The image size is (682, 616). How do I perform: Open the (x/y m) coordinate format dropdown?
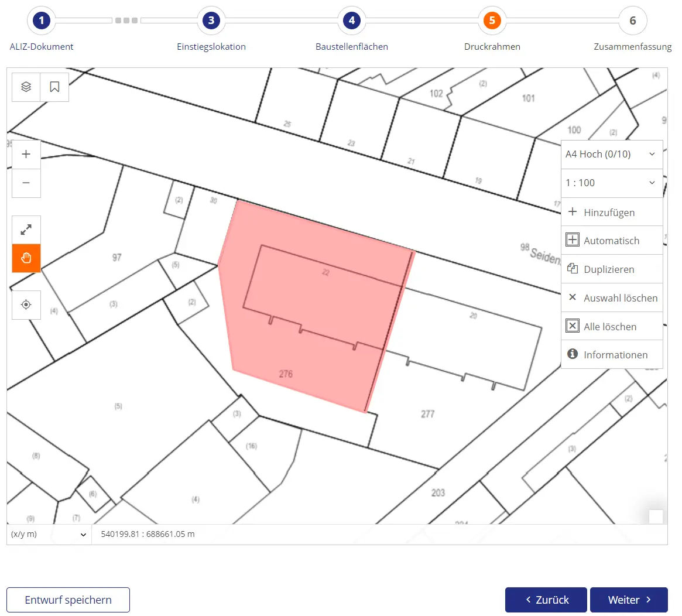49,534
